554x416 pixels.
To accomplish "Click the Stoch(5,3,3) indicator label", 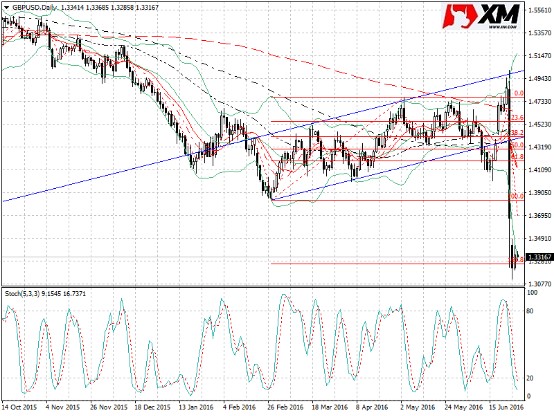I will coord(21,293).
